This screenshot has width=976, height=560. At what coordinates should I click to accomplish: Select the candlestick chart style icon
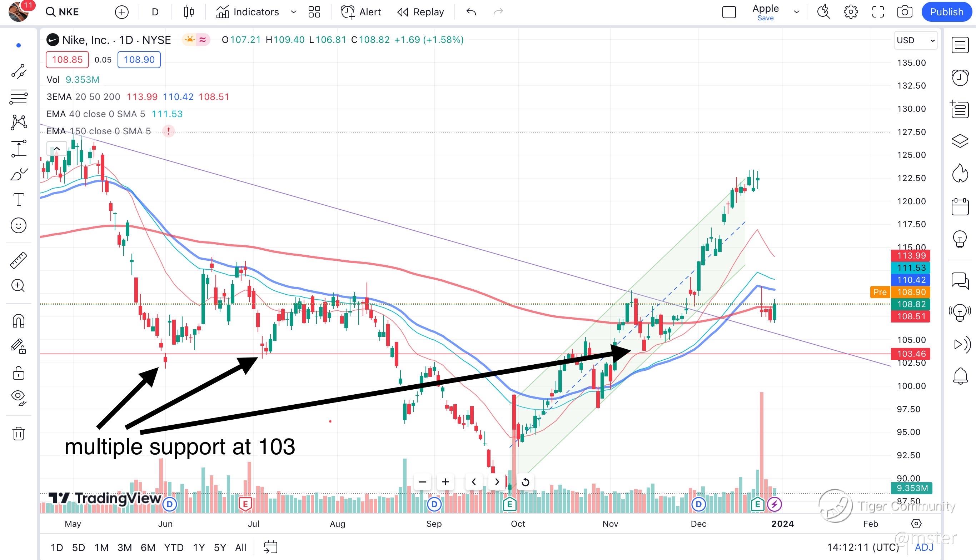189,12
